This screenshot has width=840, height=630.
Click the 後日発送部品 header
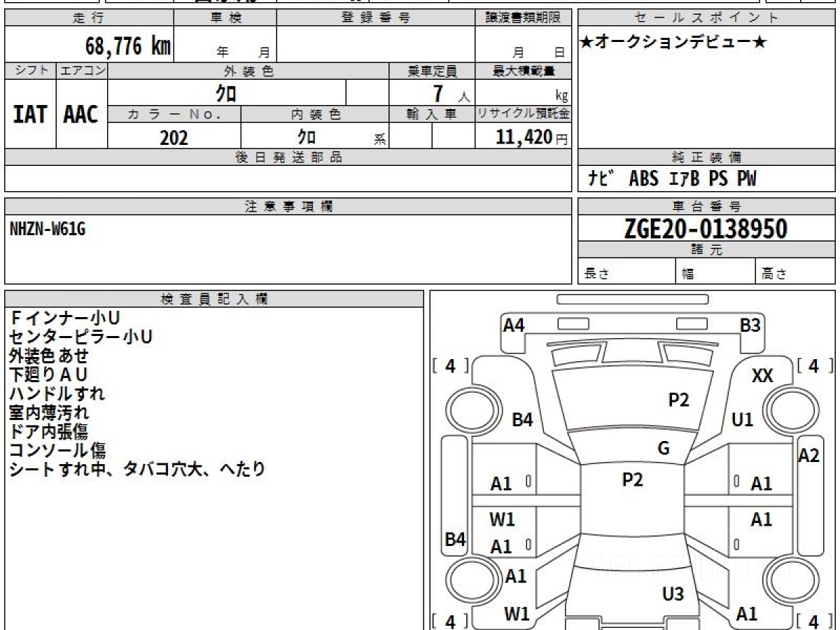coord(288,157)
